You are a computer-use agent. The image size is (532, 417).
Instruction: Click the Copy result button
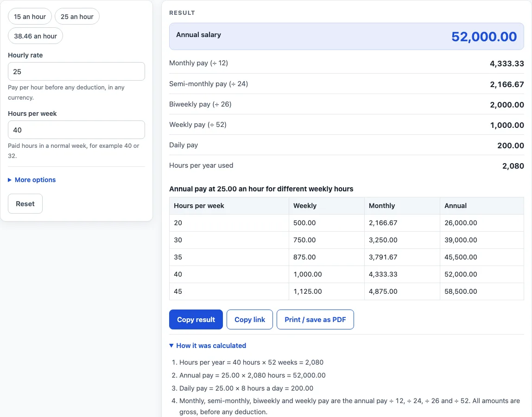tap(196, 319)
